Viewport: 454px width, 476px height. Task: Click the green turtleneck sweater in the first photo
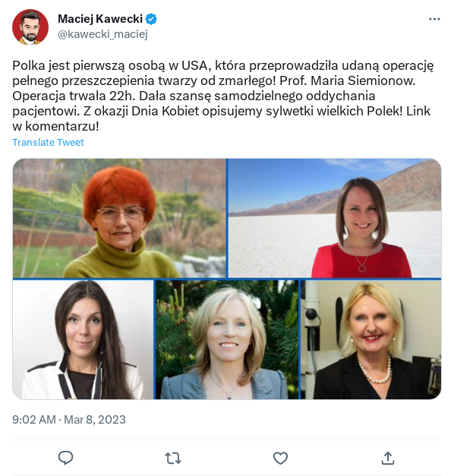[x=121, y=260]
